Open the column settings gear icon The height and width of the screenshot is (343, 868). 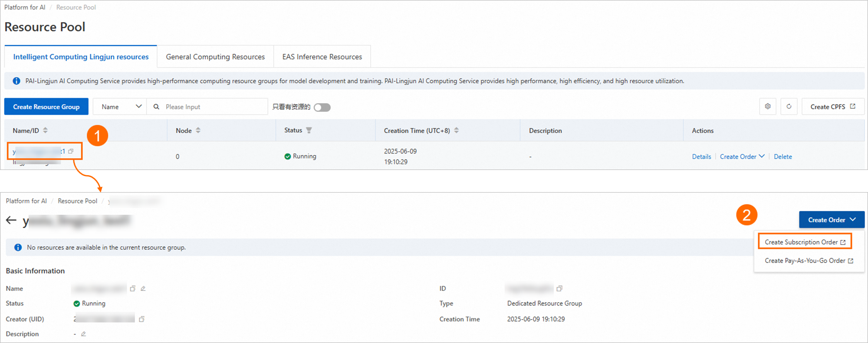768,107
